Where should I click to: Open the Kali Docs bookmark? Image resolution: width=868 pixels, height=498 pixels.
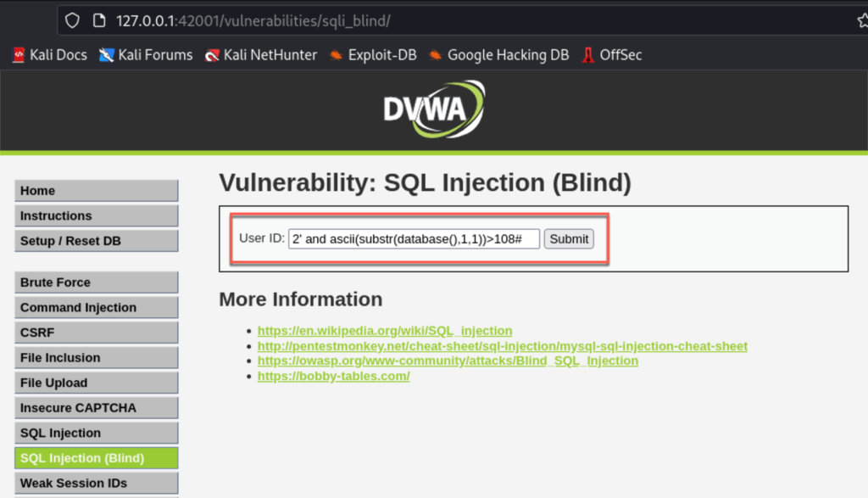50,55
